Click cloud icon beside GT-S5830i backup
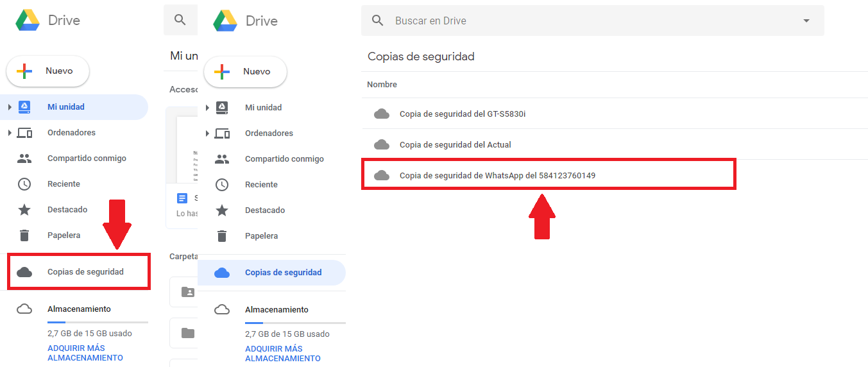Image resolution: width=868 pixels, height=367 pixels. point(382,114)
